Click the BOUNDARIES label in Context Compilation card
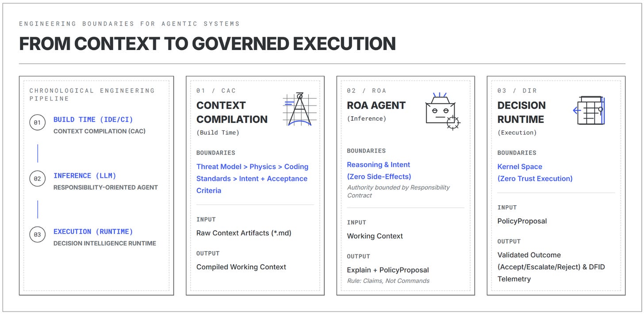Viewport: 644px width, 314px height. click(216, 153)
